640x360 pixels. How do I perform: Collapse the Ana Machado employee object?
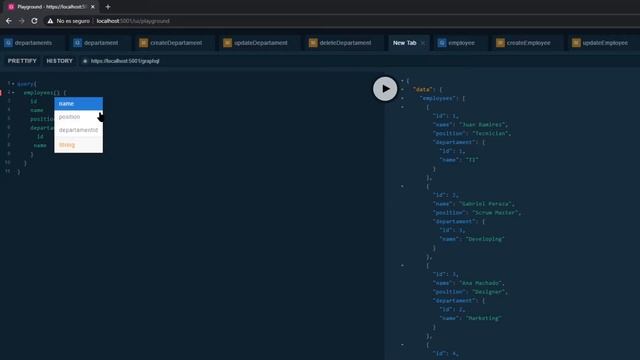coord(402,265)
